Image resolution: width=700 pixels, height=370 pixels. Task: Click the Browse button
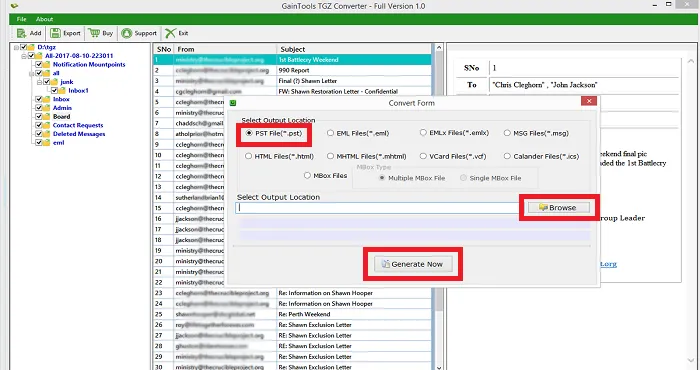[x=558, y=208]
